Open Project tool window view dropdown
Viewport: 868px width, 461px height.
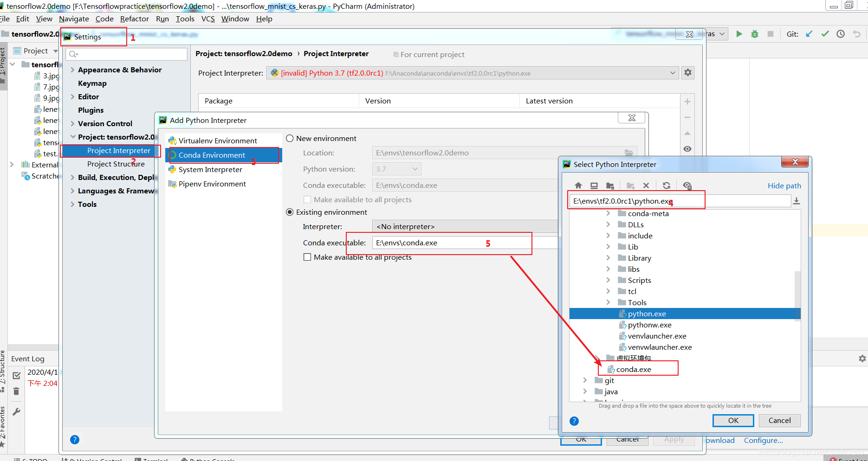(x=56, y=51)
